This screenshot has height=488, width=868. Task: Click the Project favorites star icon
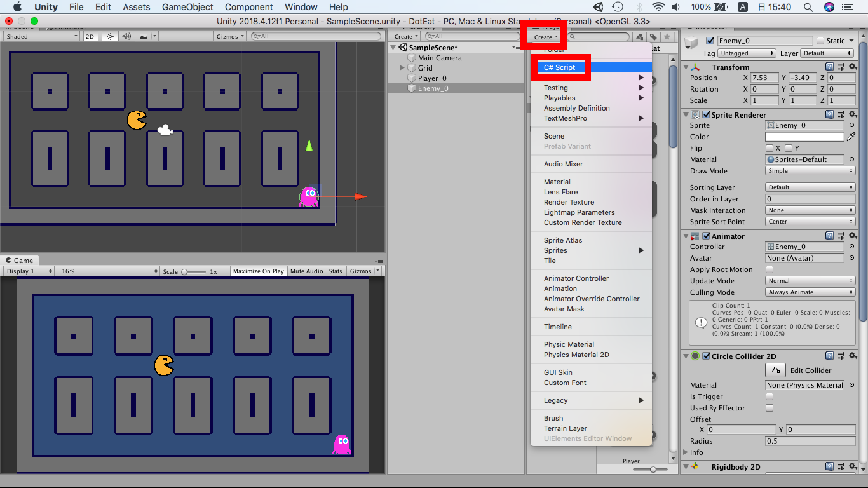[x=667, y=37]
